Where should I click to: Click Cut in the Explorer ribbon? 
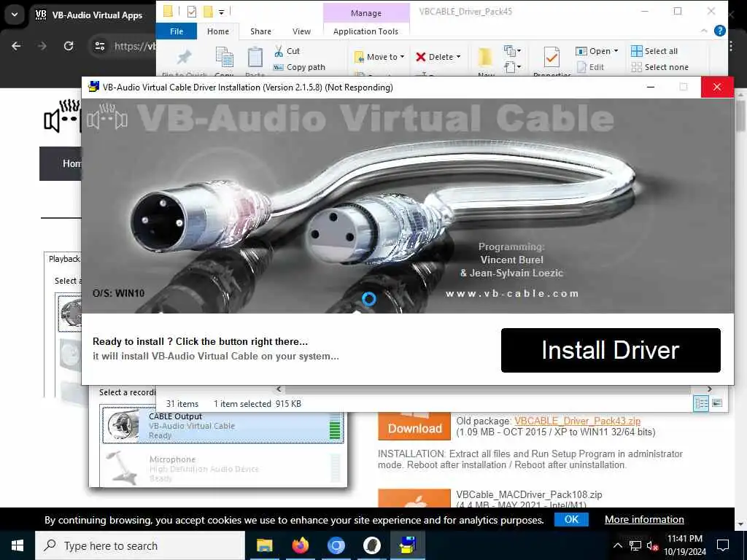click(x=287, y=51)
